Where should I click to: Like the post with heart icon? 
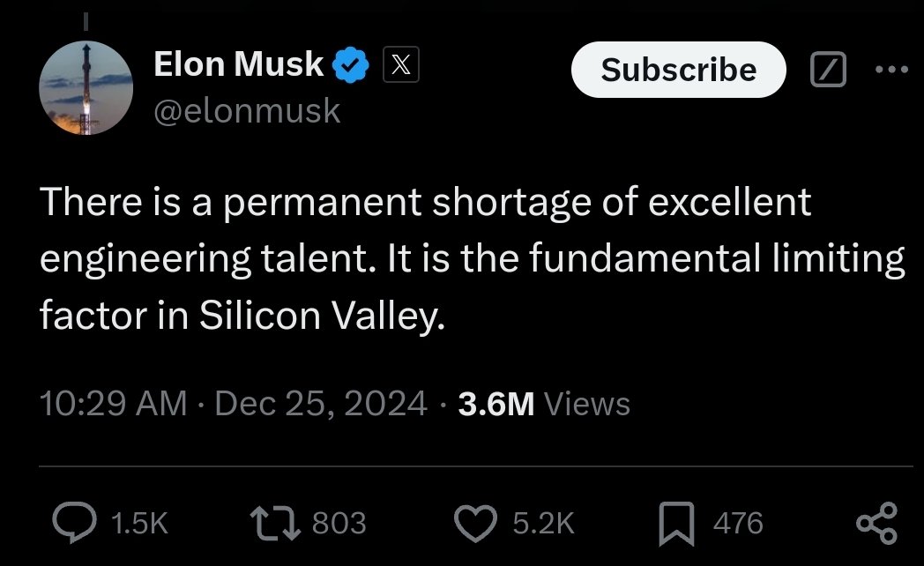pyautogui.click(x=475, y=523)
